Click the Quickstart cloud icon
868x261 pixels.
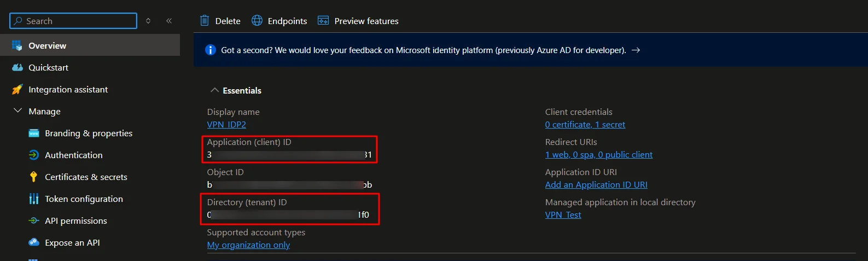tap(18, 67)
